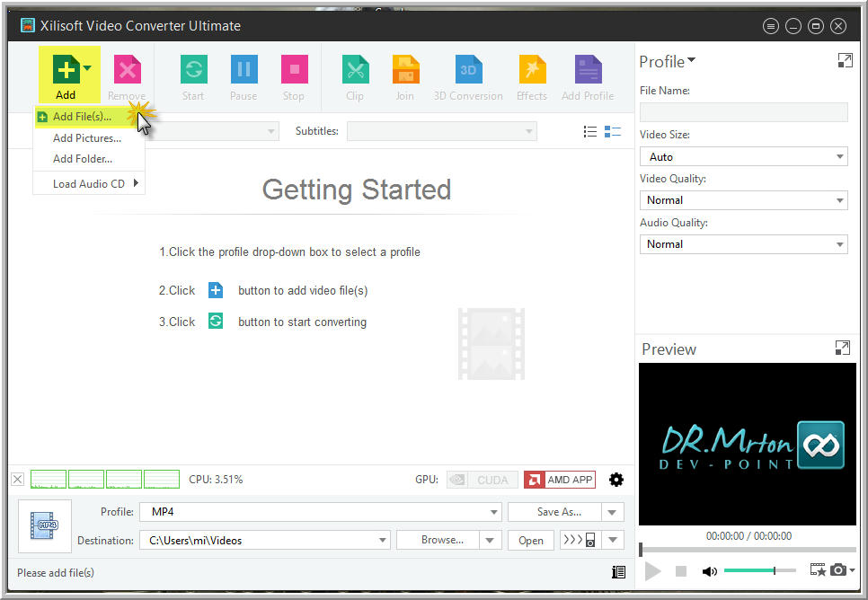Open the title bar menu icon
The height and width of the screenshot is (600, 868).
[770, 26]
